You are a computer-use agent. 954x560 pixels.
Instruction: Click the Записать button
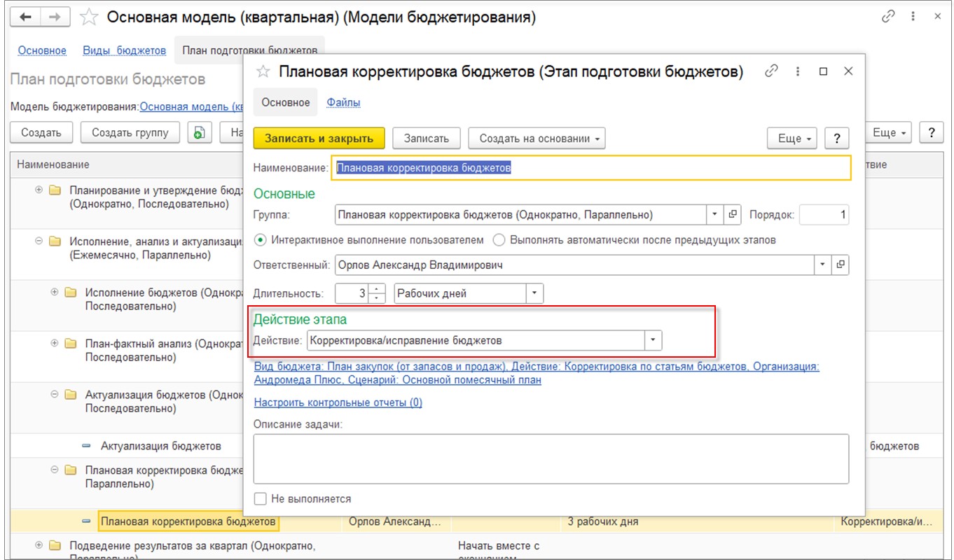(x=426, y=139)
